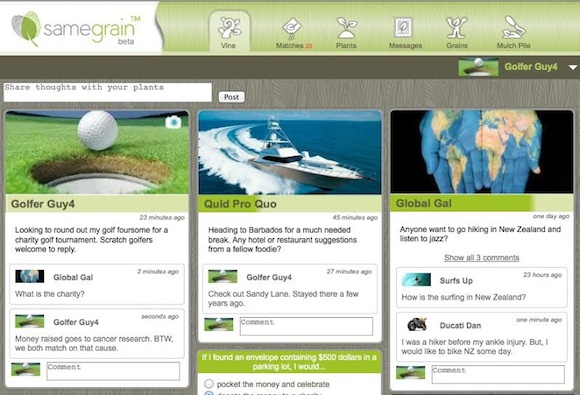Open the Matches tag icon
580x395 pixels.
click(x=292, y=28)
